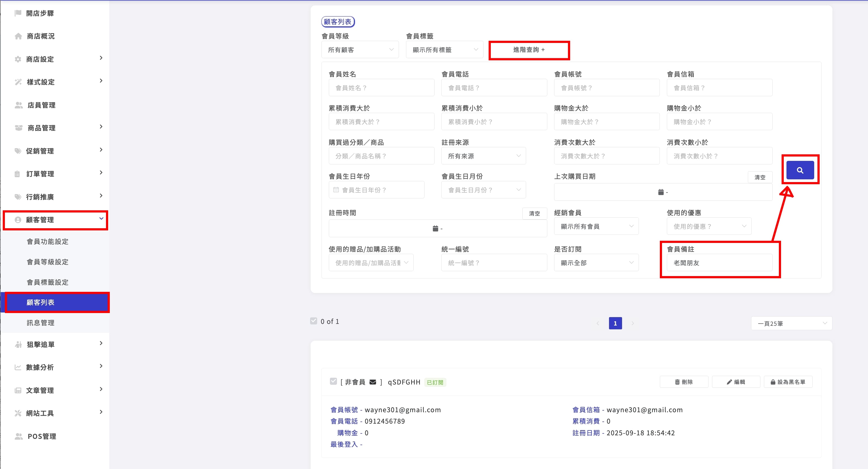Viewport: 868px width, 469px height.
Task: Click the 編輯 button for qSDFGHH
Action: 736,382
